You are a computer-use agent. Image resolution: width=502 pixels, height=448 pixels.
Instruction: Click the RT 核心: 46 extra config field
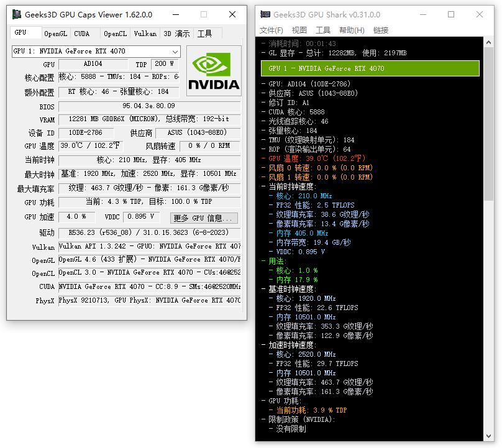click(x=119, y=92)
